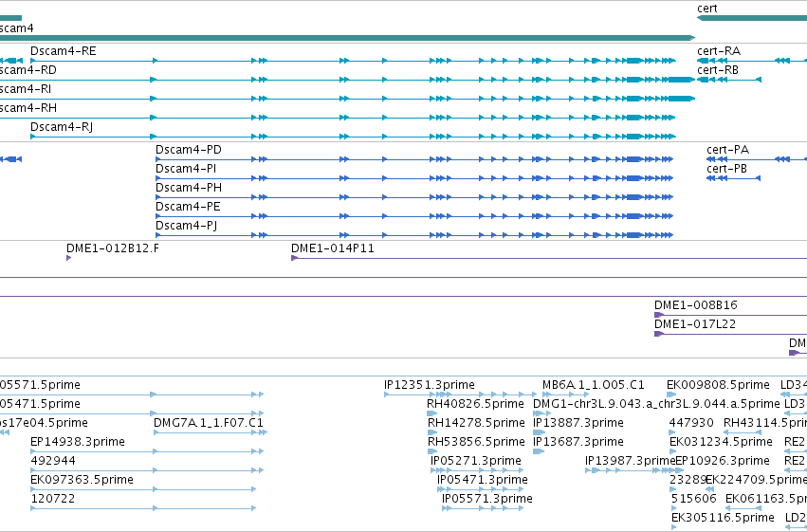Click the RH43114.5prime EST label

coord(765,422)
